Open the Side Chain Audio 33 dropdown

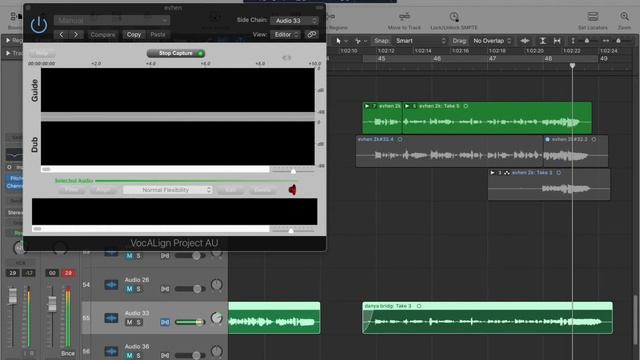click(294, 20)
